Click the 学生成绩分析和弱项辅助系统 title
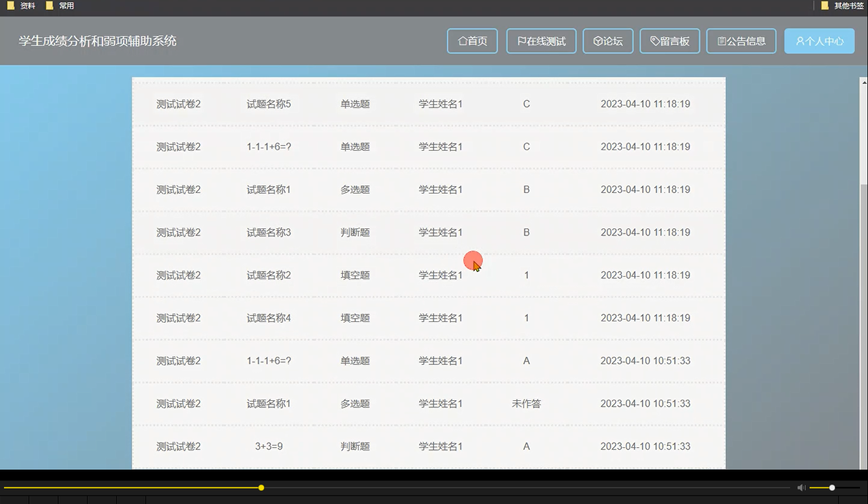This screenshot has height=504, width=868. tap(97, 41)
